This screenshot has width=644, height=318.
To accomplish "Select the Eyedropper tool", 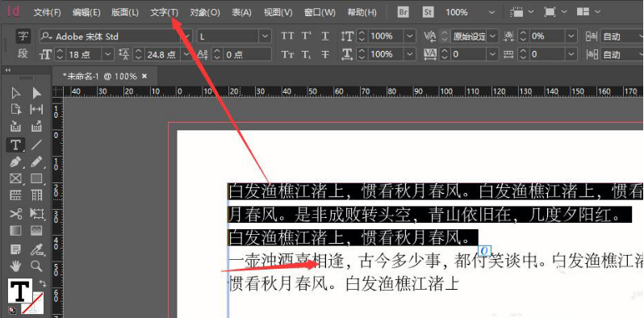I will [x=36, y=249].
